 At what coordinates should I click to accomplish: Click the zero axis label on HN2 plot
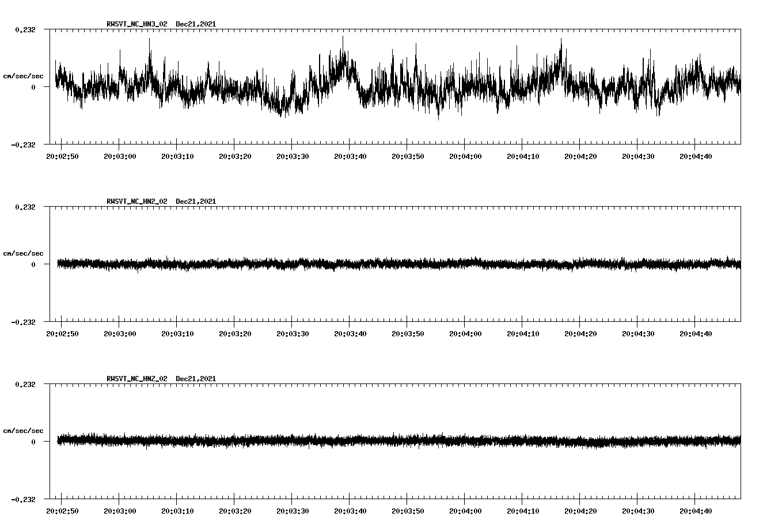(x=33, y=264)
